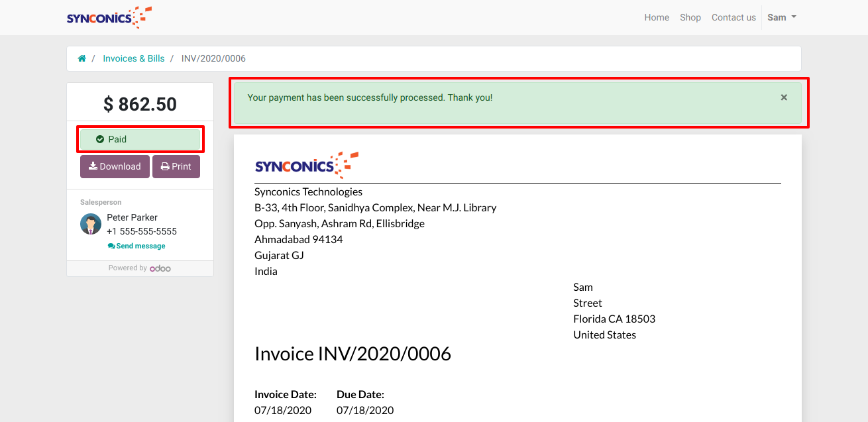Navigate to Contact us page

coord(733,17)
